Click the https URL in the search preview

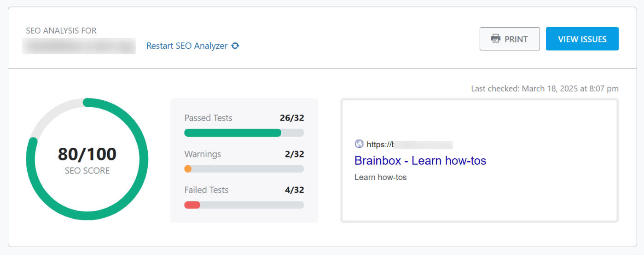click(410, 145)
